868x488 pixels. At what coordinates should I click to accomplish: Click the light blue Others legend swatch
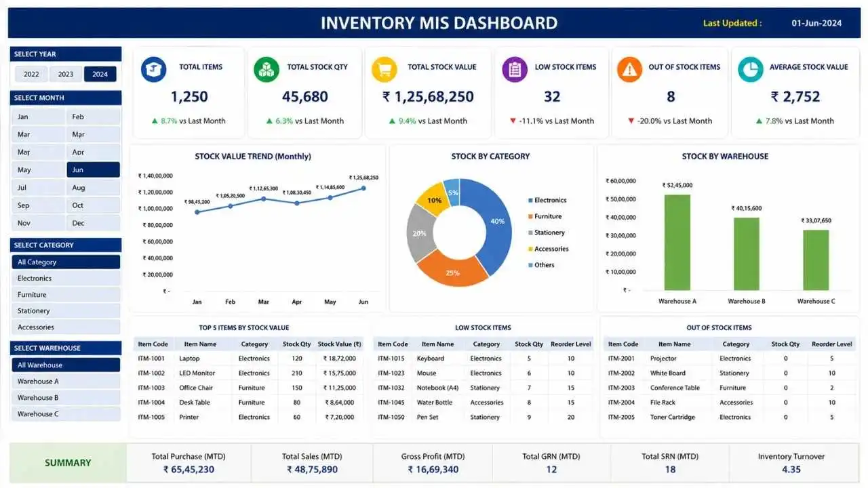[530, 266]
